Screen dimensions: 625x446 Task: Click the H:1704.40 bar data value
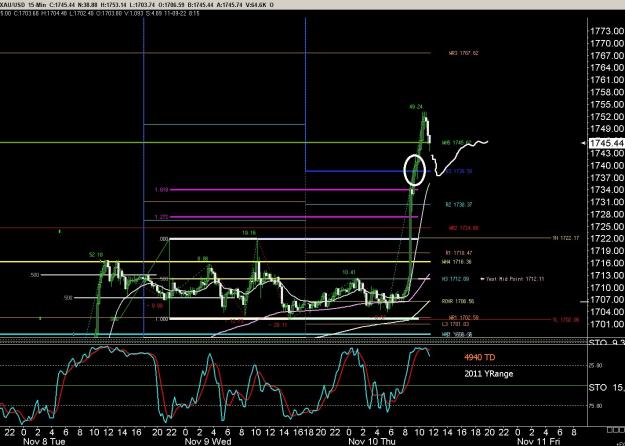point(55,13)
